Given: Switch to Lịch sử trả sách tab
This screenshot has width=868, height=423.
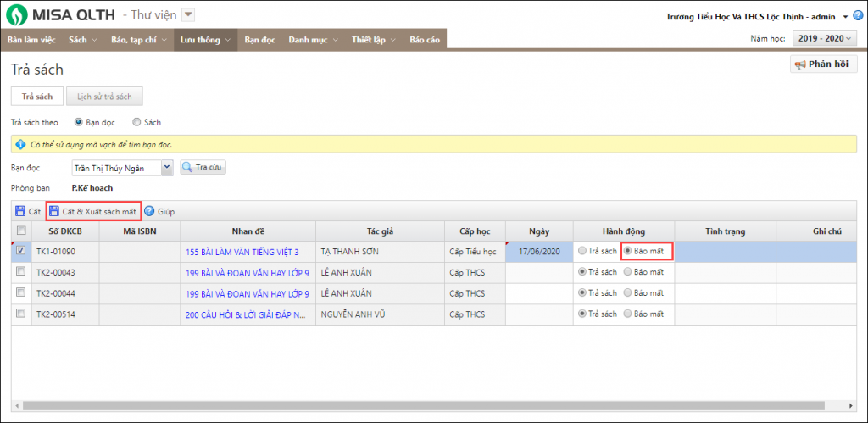Looking at the screenshot, I should tap(104, 97).
